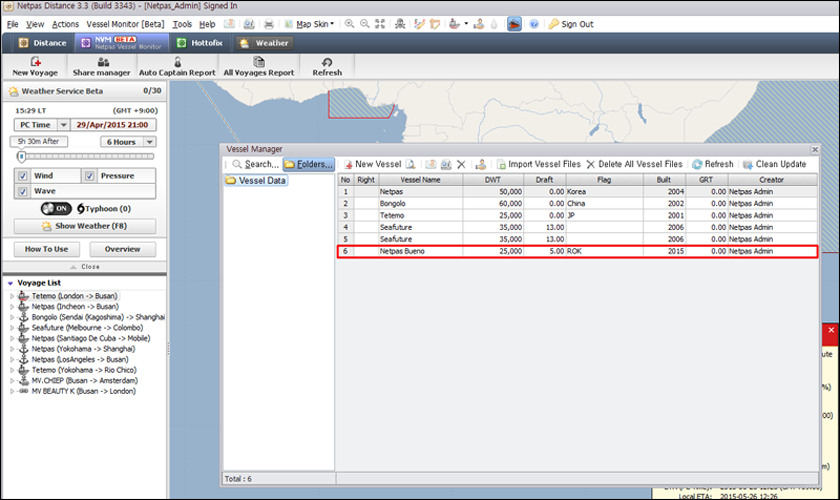Click the delete X icon in Vessel Manager
Image resolution: width=840 pixels, height=500 pixels.
(x=461, y=165)
